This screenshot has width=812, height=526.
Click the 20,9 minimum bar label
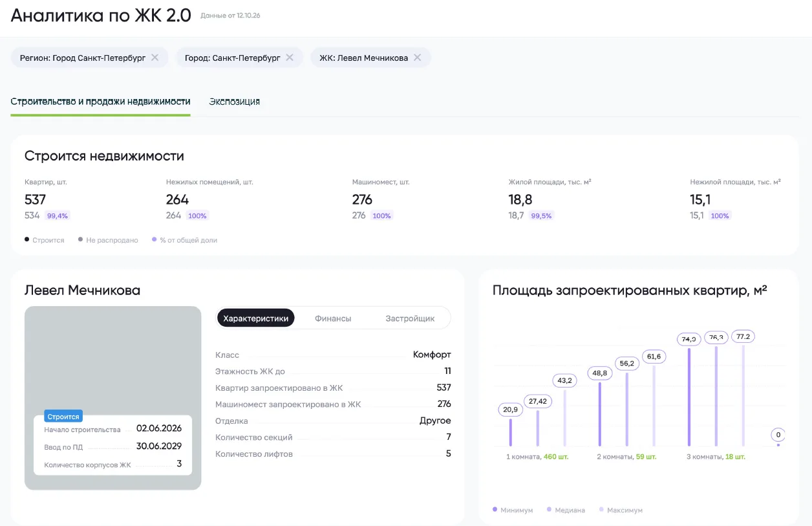(510, 410)
